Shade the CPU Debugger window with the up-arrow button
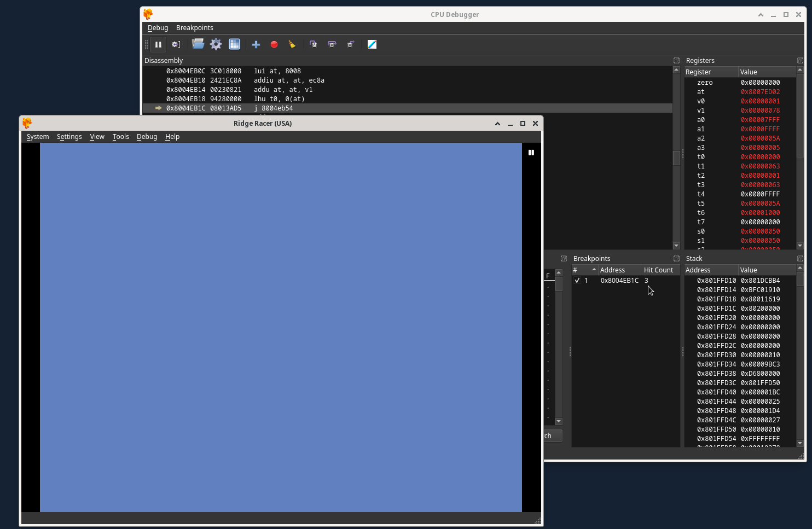Image resolution: width=812 pixels, height=529 pixels. pos(761,15)
